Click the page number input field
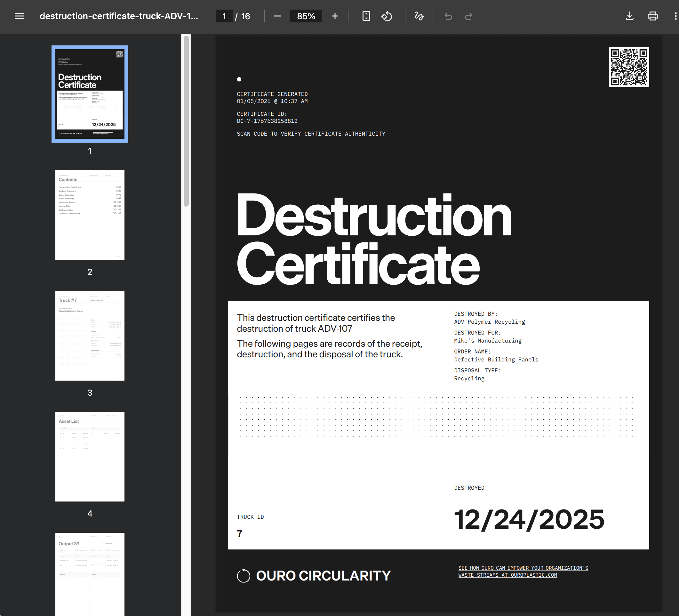 point(224,16)
